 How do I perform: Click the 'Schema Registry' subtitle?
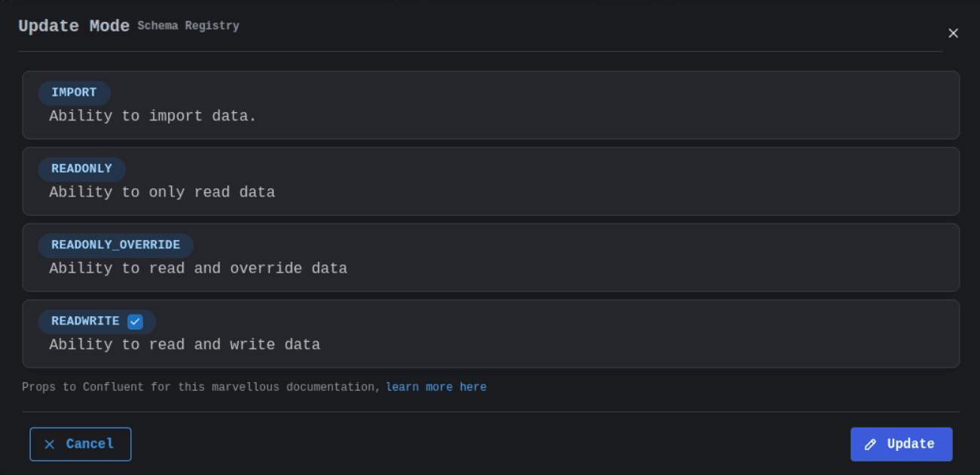tap(188, 26)
